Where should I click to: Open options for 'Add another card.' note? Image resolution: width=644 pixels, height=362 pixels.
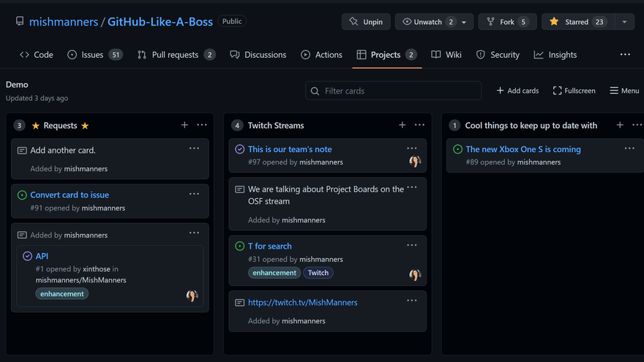(x=194, y=148)
